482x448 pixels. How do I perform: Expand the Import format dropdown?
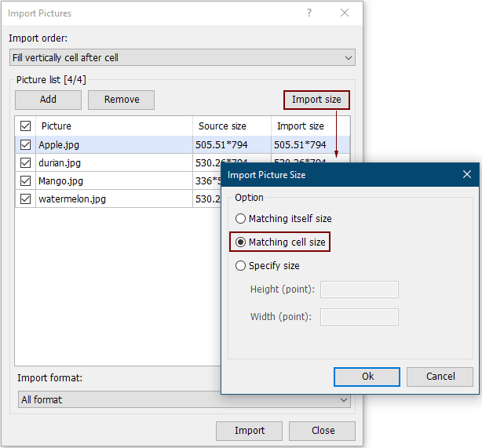coord(184,399)
